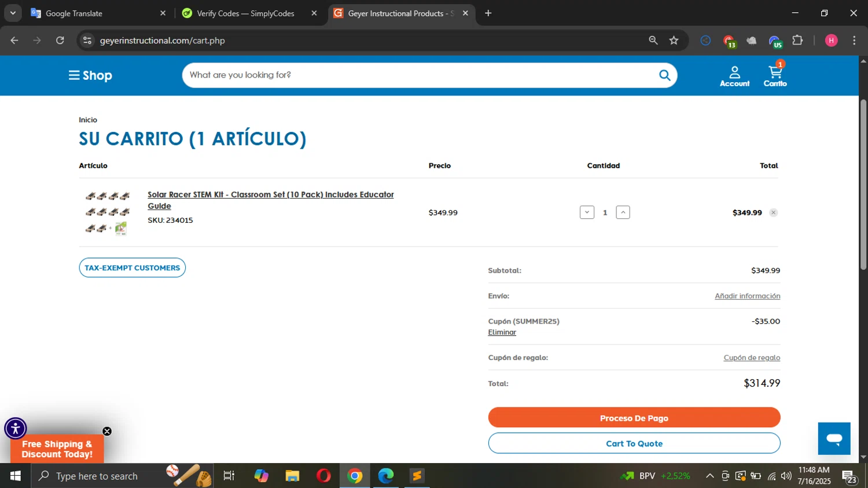Close the Verify Codes tab
Viewport: 868px width, 488px height.
click(x=314, y=13)
